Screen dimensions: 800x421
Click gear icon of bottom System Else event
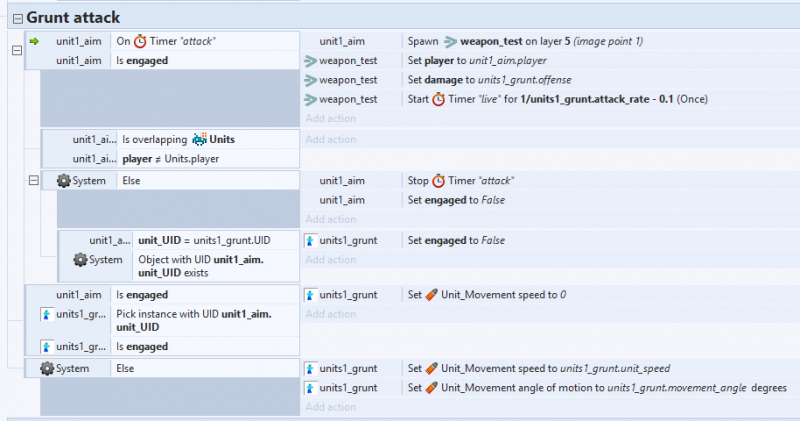tap(47, 368)
